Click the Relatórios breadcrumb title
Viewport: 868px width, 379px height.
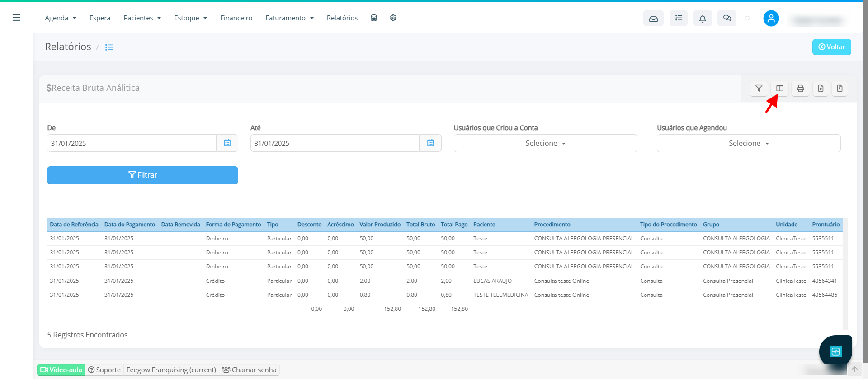click(x=68, y=47)
